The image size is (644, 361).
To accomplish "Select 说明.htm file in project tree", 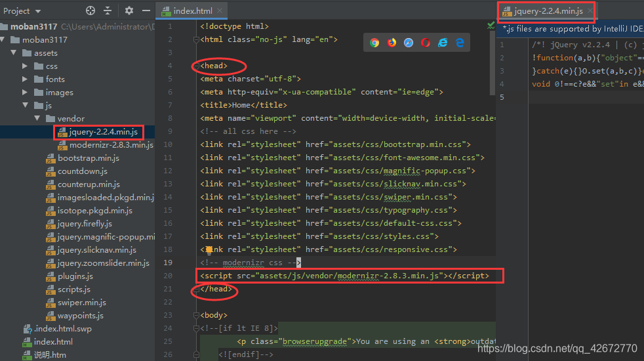I will [x=45, y=355].
